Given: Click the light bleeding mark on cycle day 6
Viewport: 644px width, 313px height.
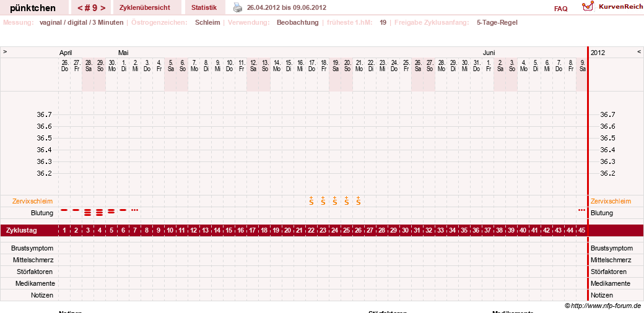Looking at the screenshot, I should click(123, 210).
